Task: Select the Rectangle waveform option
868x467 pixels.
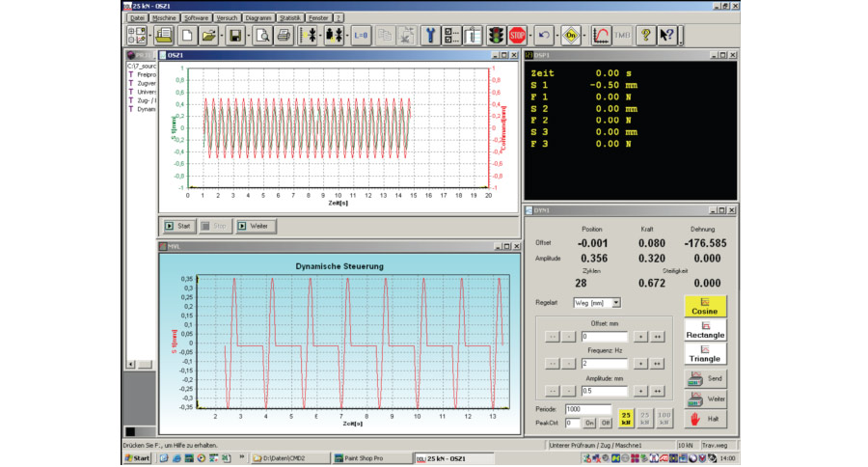Action: point(705,329)
